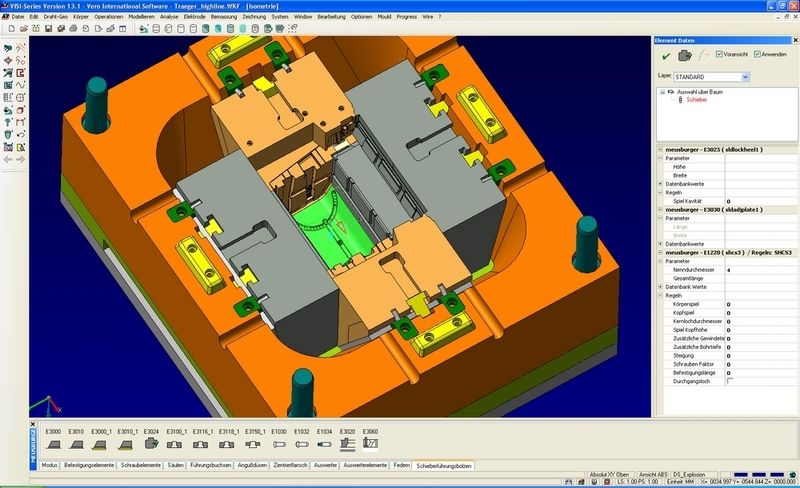This screenshot has height=488, width=800.
Task: Click the Print icon in toolbar
Action: 73,29
